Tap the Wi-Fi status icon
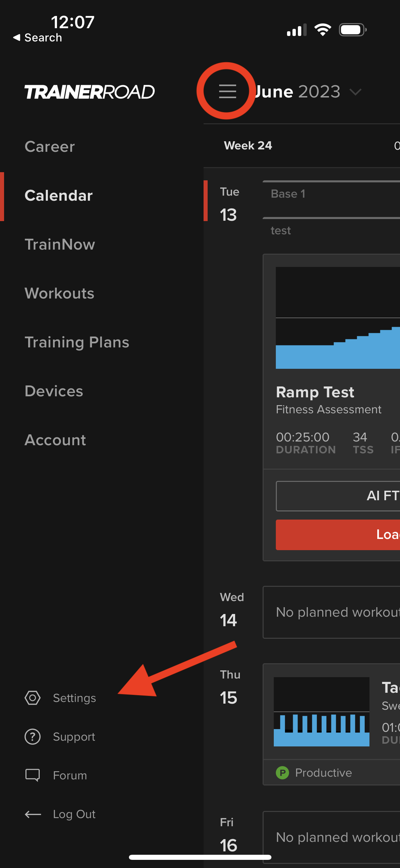 (323, 30)
